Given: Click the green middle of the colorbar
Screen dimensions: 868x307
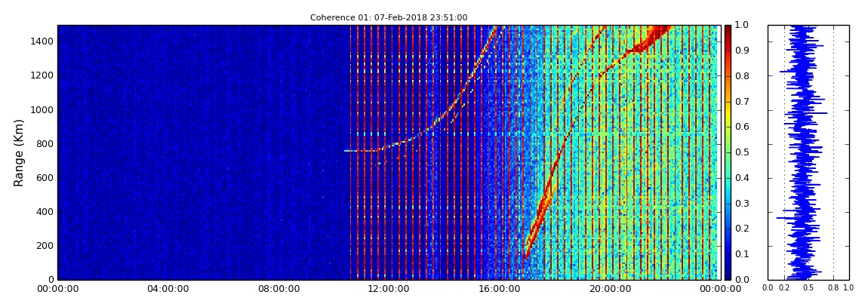Looking at the screenshot, I should 728,152.
